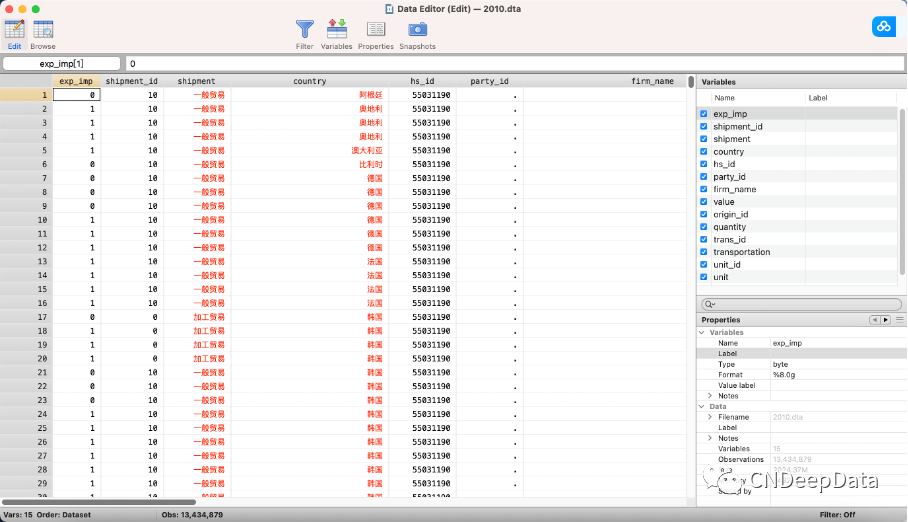The image size is (908, 522).
Task: Select the shipment_id column header
Action: (131, 81)
